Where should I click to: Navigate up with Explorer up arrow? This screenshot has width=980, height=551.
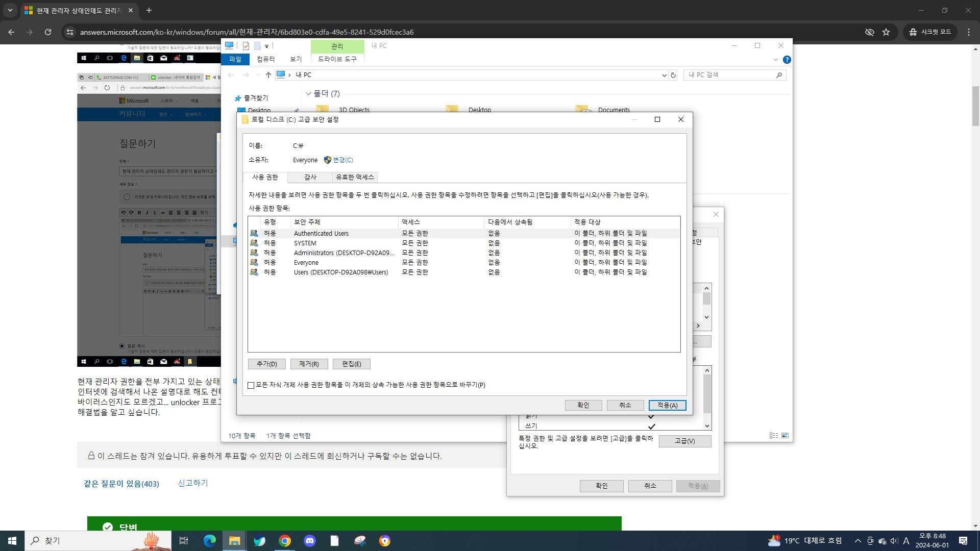click(x=268, y=75)
